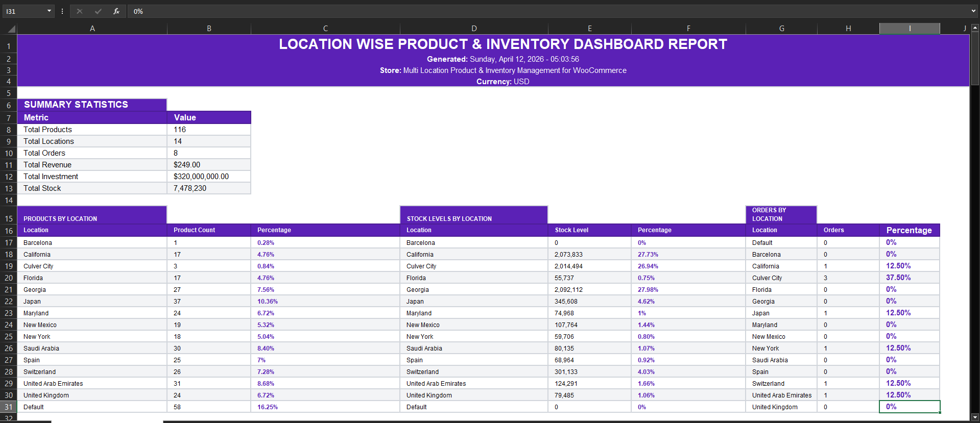Select Culver City's 37.50% orders percentage cell

pyautogui.click(x=909, y=278)
